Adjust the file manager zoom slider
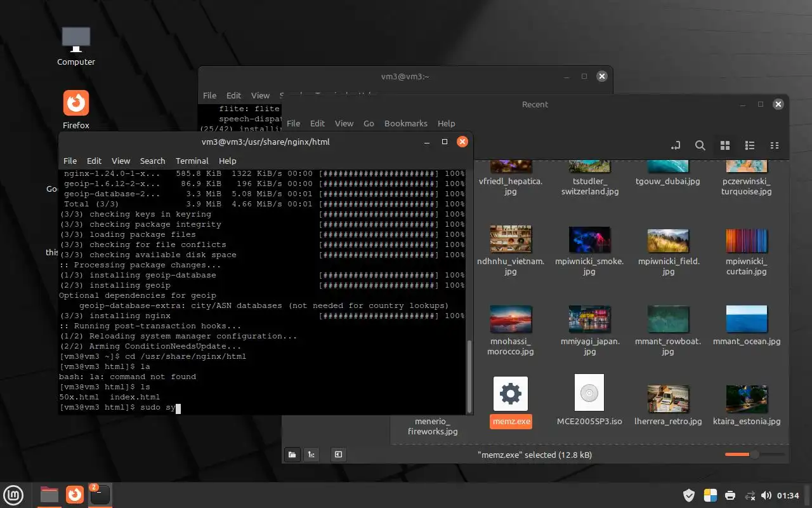 754,455
